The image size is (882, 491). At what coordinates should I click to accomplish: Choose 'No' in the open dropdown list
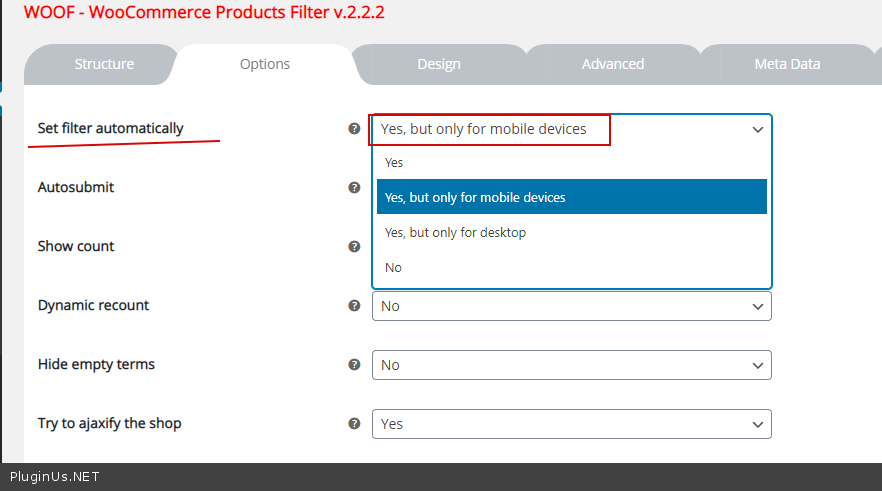coord(393,267)
